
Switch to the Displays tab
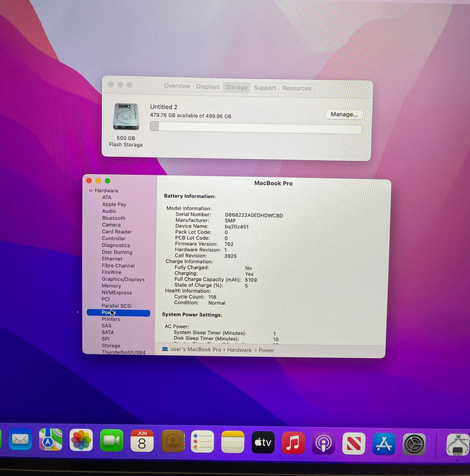[207, 86]
